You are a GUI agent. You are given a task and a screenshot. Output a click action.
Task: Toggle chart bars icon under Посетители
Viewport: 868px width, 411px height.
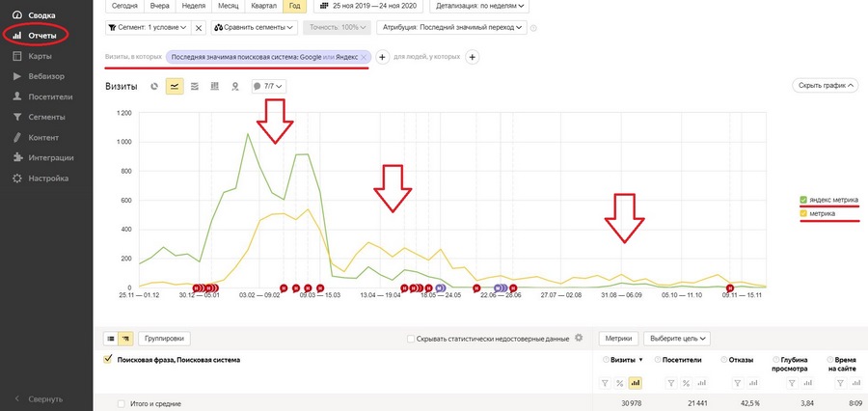[x=701, y=383]
